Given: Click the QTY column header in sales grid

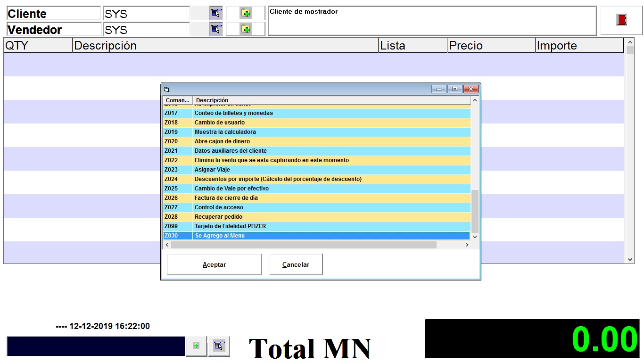Looking at the screenshot, I should click(x=38, y=46).
